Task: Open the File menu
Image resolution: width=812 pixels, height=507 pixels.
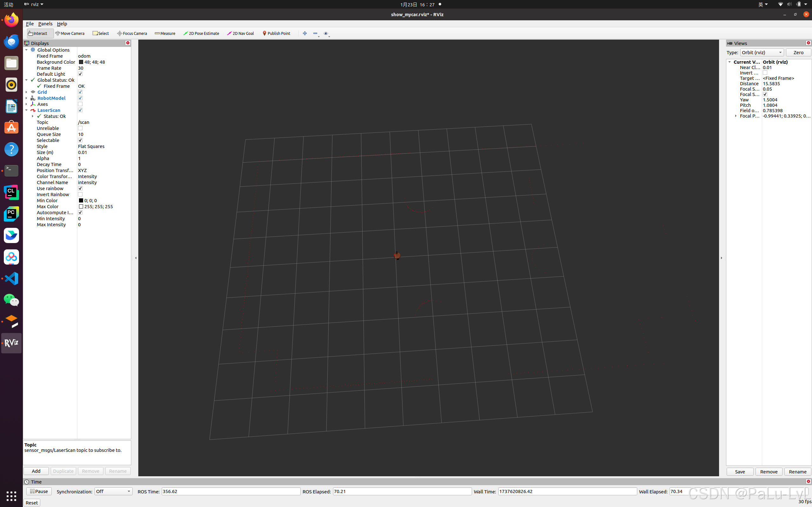Action: pos(29,24)
